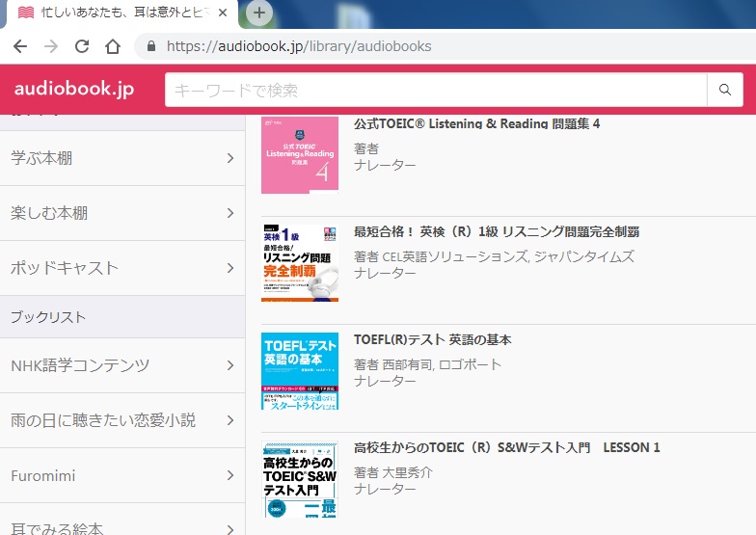
Task: Expand chevron beside 楽しむ本棚
Action: pos(230,213)
